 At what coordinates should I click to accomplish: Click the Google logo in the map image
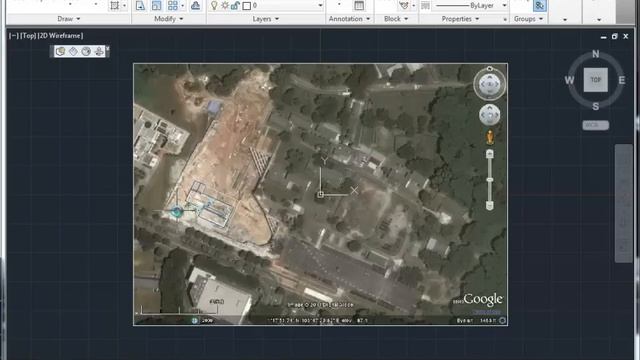(483, 299)
